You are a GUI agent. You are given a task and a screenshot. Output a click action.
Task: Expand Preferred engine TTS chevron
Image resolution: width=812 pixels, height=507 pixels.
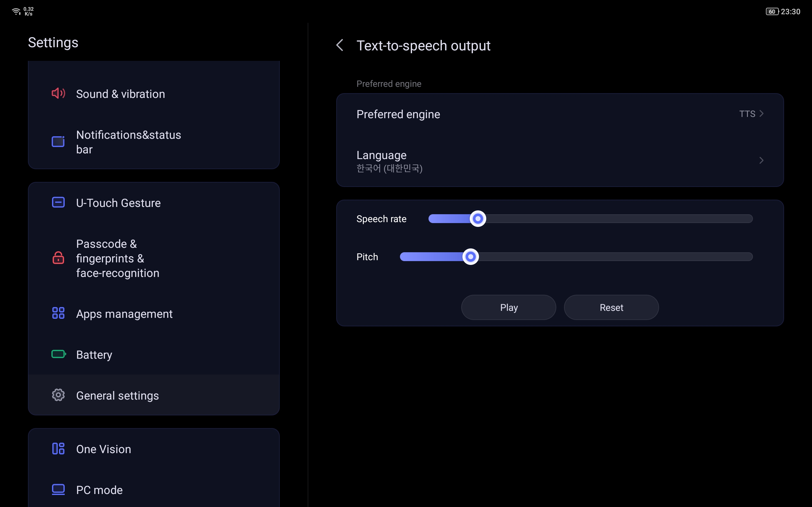761,114
